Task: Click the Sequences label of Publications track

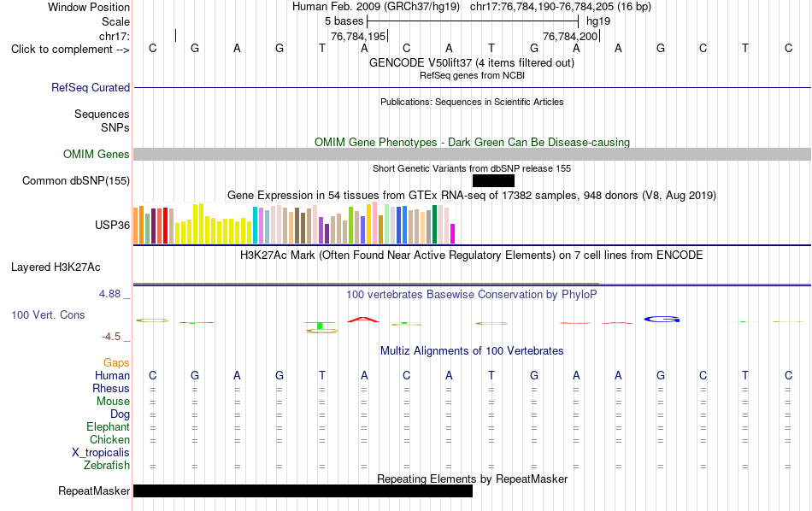Action: coord(102,114)
